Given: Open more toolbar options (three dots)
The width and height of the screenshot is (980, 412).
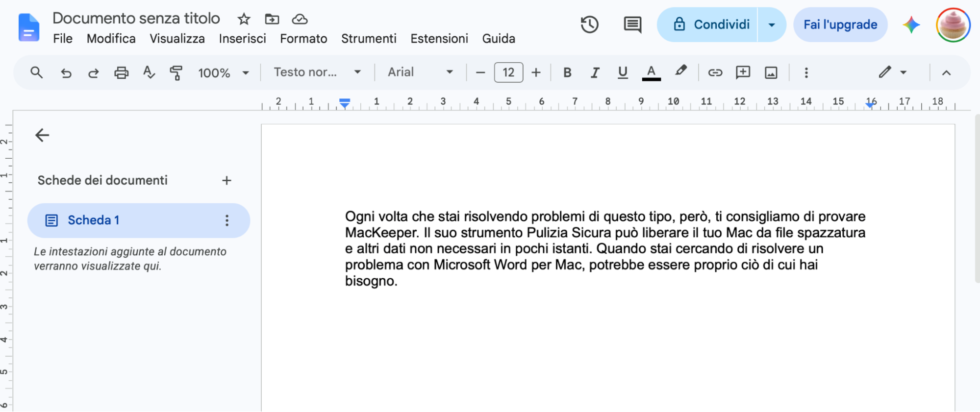Looking at the screenshot, I should click(806, 73).
